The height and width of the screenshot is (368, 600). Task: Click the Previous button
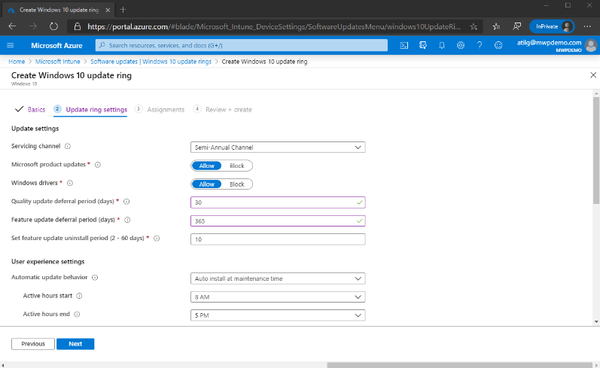click(33, 344)
